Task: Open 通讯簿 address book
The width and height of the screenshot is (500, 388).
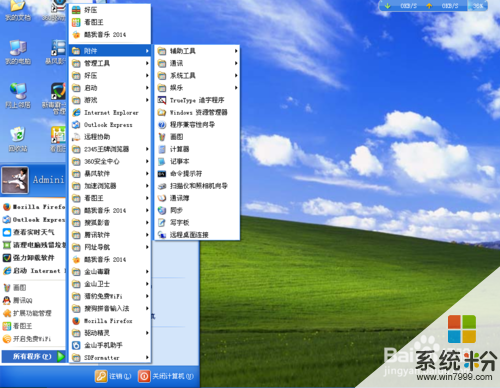Action: click(197, 198)
